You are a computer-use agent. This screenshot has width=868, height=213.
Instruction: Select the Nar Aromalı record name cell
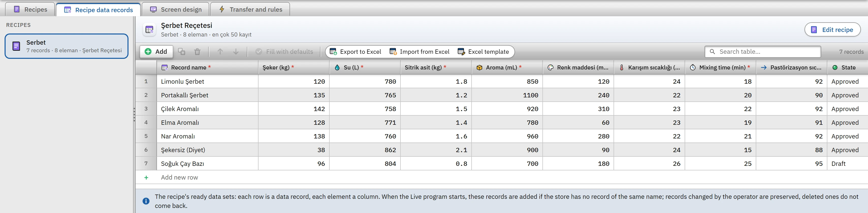(x=207, y=136)
